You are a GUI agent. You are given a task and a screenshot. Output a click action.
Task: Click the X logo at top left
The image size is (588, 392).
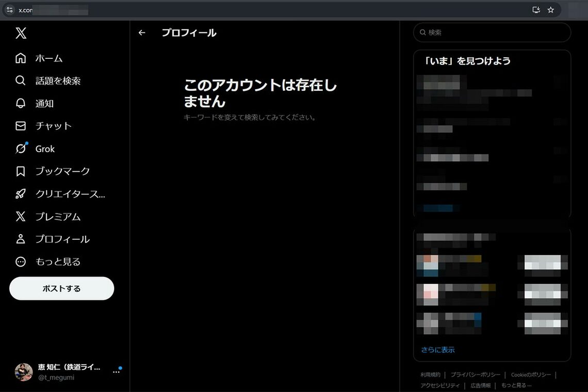[20, 32]
